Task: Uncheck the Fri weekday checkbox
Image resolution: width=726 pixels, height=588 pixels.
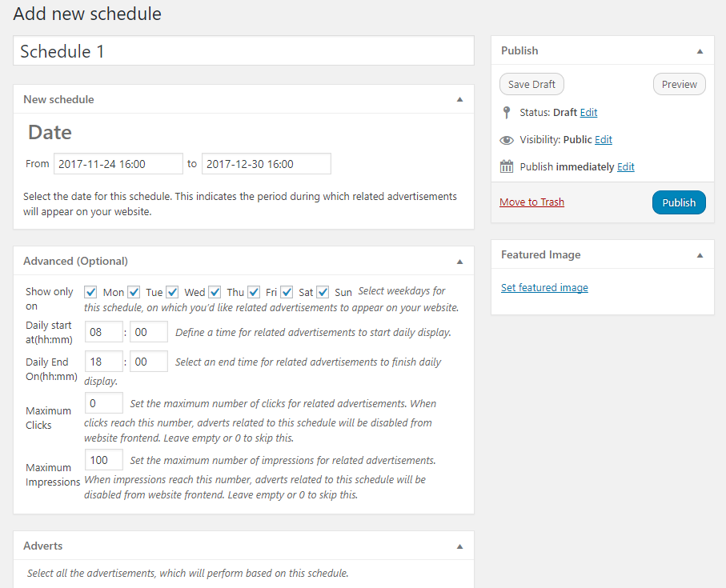Action: (254, 292)
